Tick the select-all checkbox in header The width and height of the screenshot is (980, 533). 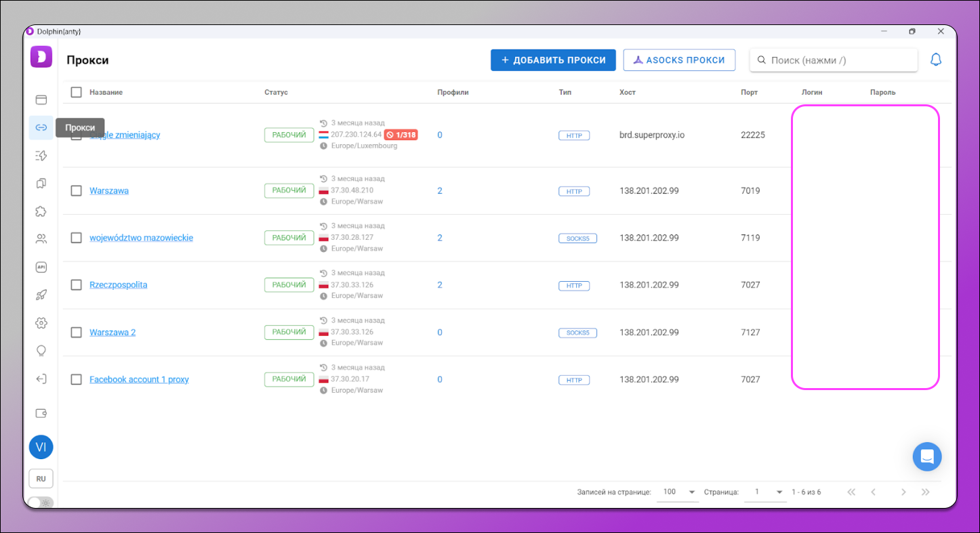tap(77, 92)
